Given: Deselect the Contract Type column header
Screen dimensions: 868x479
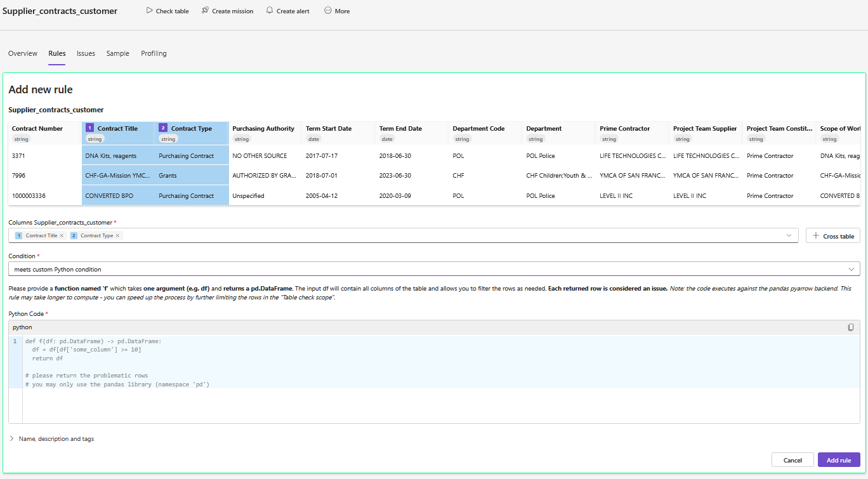Looking at the screenshot, I should (x=191, y=128).
